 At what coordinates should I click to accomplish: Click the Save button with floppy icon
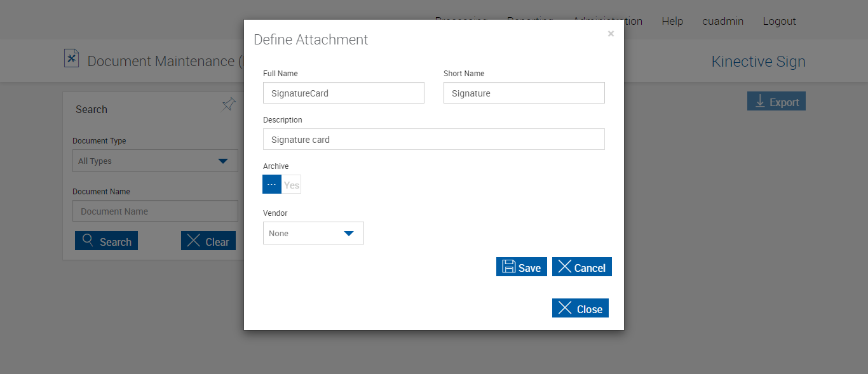[521, 267]
